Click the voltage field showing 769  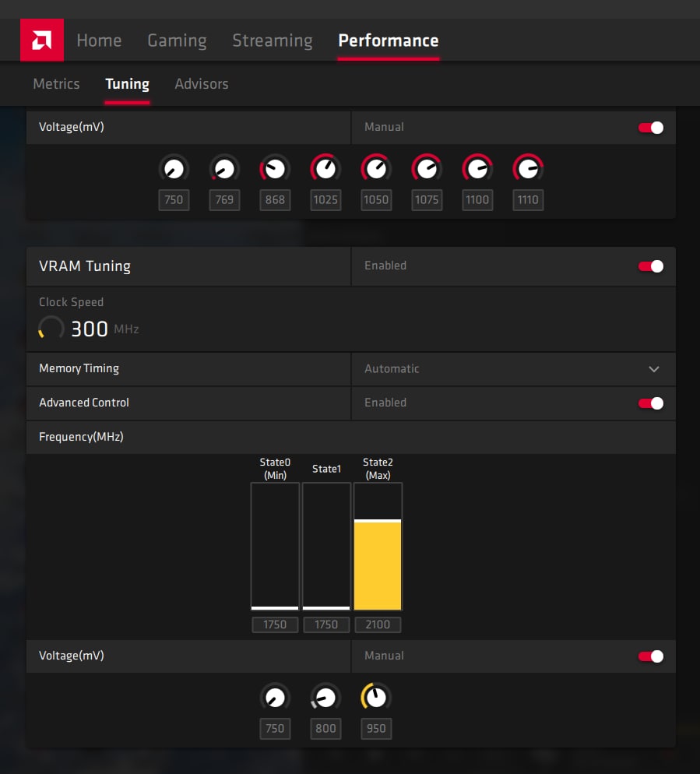(x=224, y=200)
